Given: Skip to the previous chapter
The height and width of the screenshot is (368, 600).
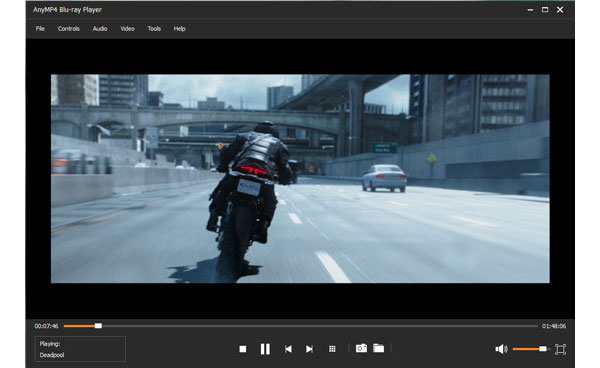Looking at the screenshot, I should (x=288, y=349).
